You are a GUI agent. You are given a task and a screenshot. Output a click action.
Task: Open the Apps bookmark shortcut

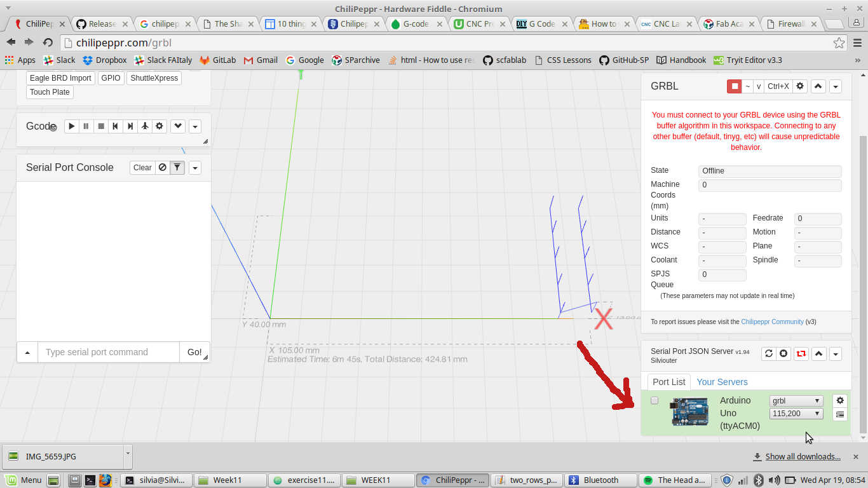point(20,60)
